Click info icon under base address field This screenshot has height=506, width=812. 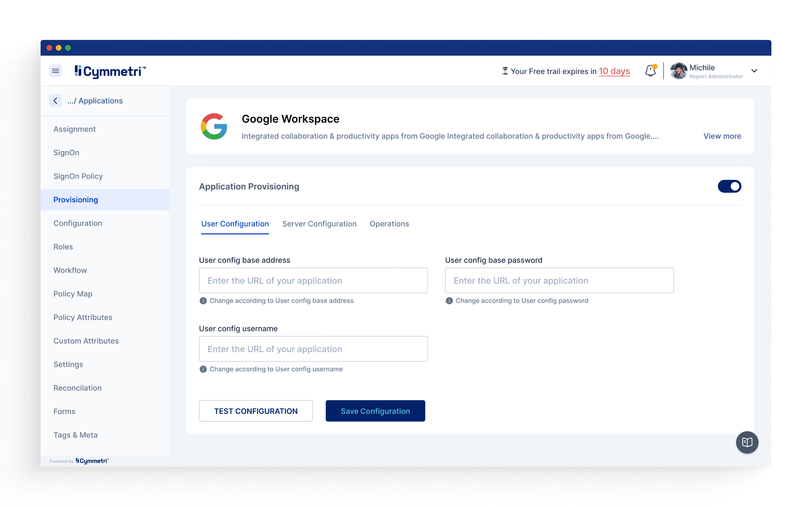[203, 301]
